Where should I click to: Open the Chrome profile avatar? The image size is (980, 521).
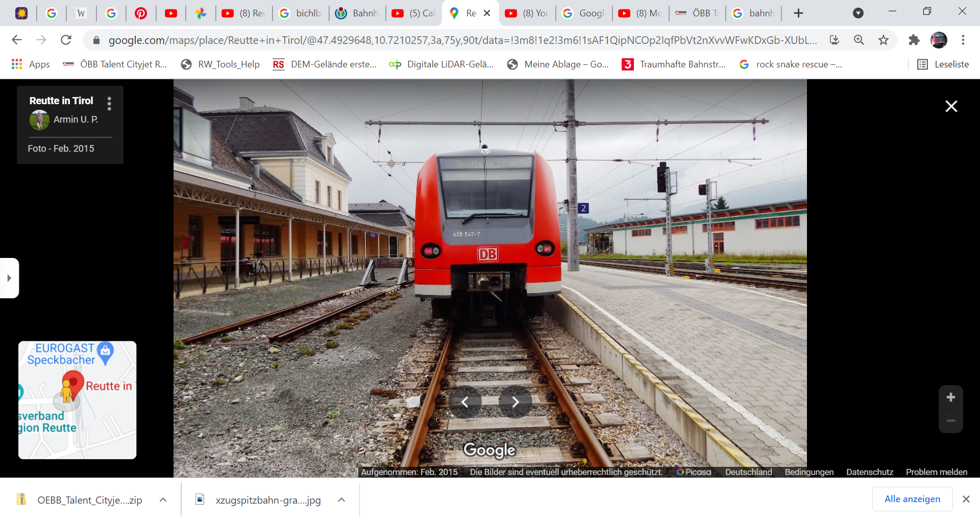939,40
